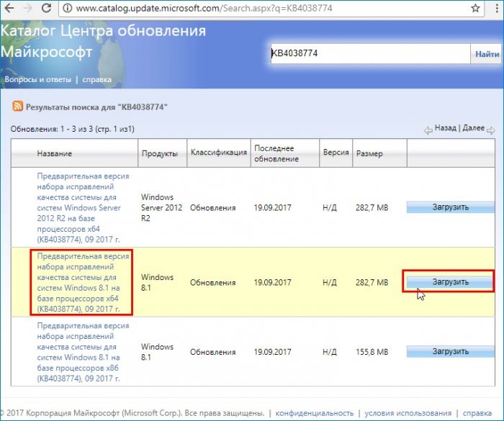Click the address bar URL field
Screen dimensions: 504x421
pyautogui.click(x=270, y=8)
